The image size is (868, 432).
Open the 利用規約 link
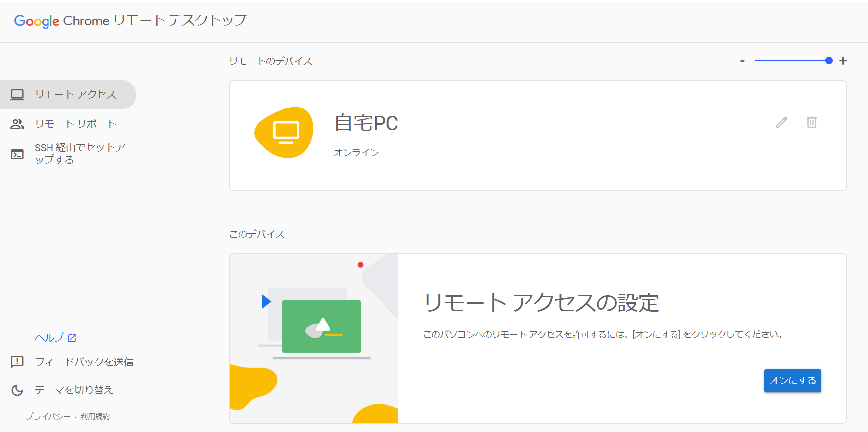[x=95, y=416]
